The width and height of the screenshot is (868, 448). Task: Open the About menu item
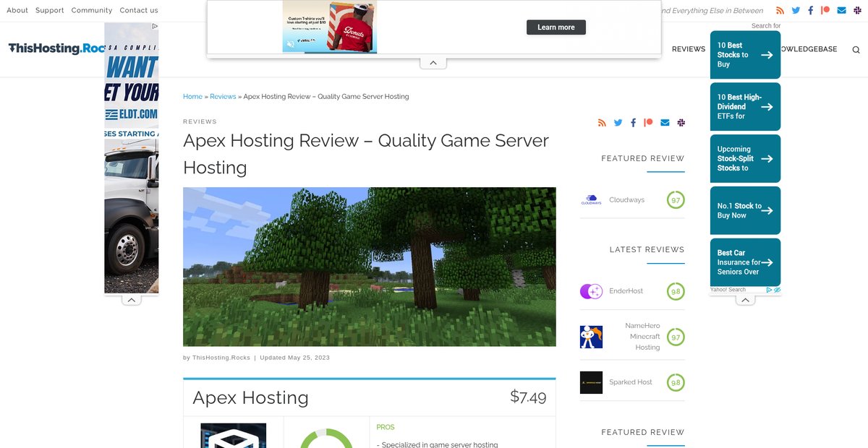tap(17, 11)
